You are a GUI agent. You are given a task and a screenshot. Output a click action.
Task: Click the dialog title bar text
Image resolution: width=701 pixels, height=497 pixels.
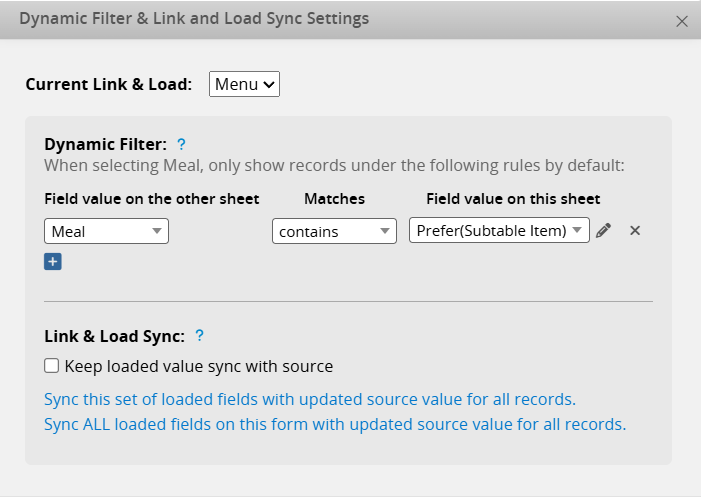[194, 19]
